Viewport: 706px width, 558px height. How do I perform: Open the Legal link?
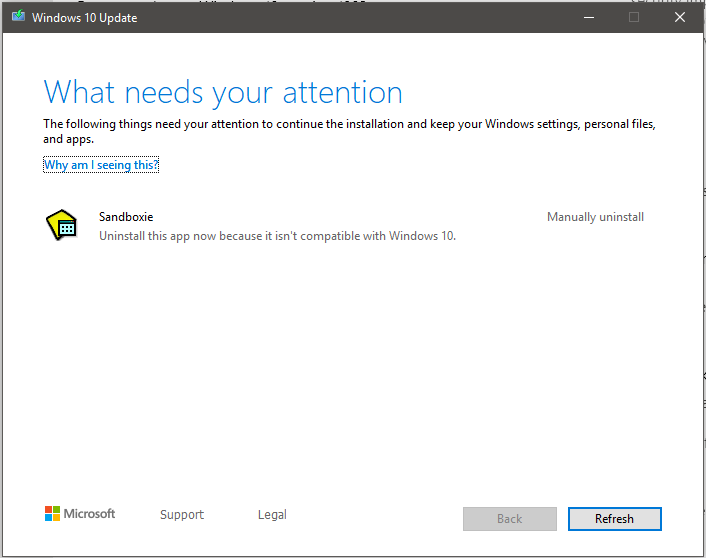tap(272, 514)
